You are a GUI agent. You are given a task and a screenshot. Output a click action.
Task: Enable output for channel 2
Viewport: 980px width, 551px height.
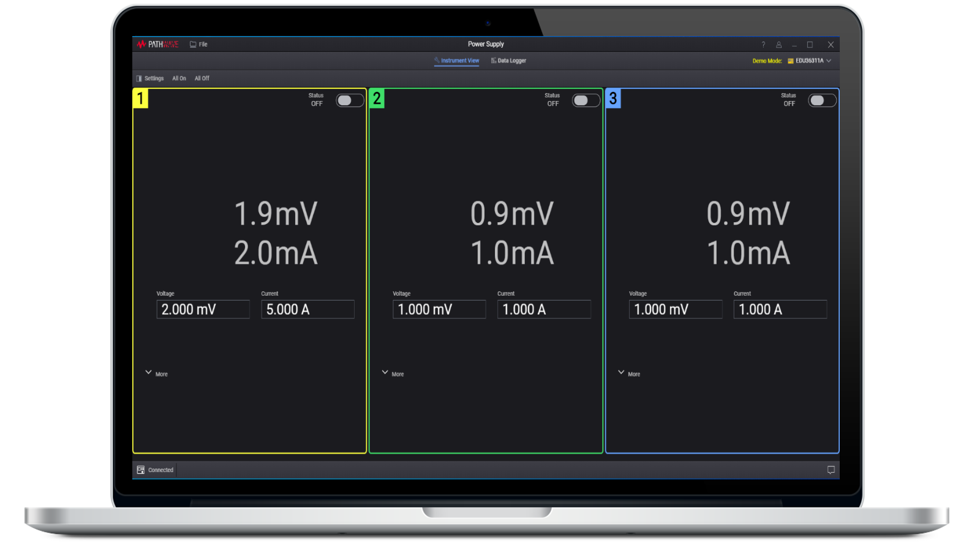pyautogui.click(x=585, y=100)
